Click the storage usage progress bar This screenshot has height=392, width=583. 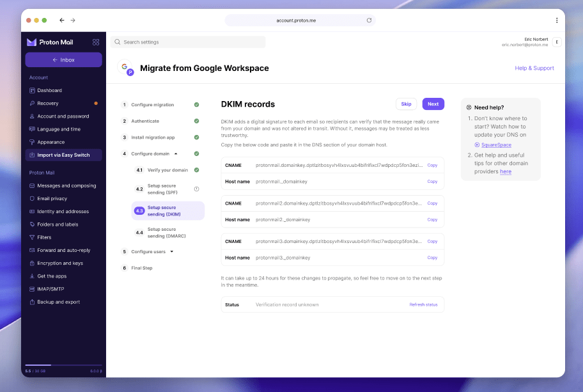tap(63, 365)
